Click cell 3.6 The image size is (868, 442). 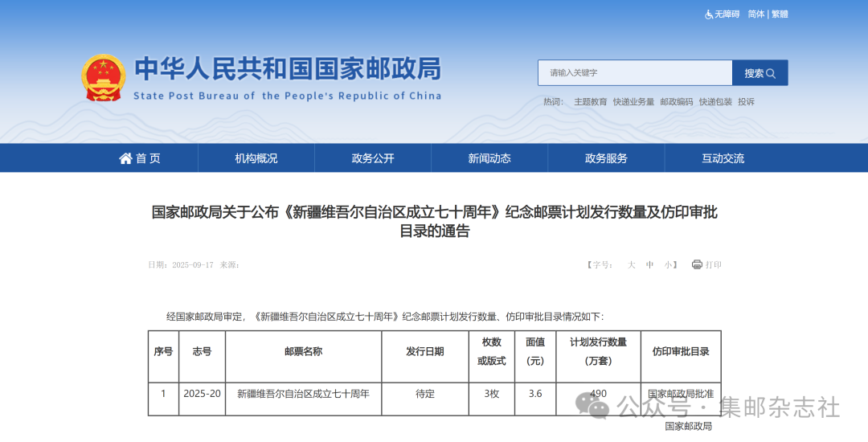[535, 394]
